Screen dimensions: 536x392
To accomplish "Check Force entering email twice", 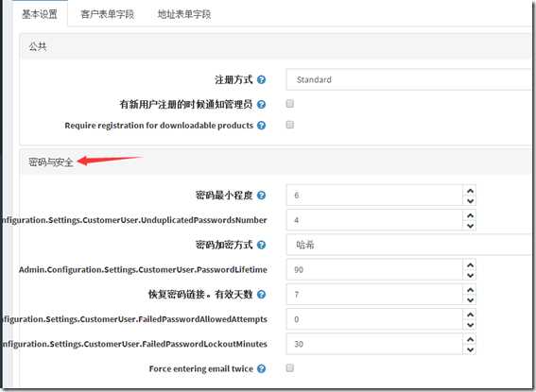I will [x=290, y=367].
